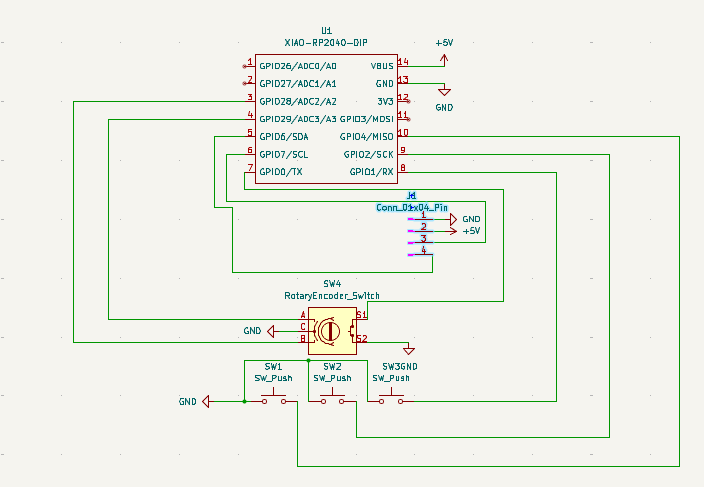Select the SW1 push button symbol
The height and width of the screenshot is (487, 704).
pos(274,399)
